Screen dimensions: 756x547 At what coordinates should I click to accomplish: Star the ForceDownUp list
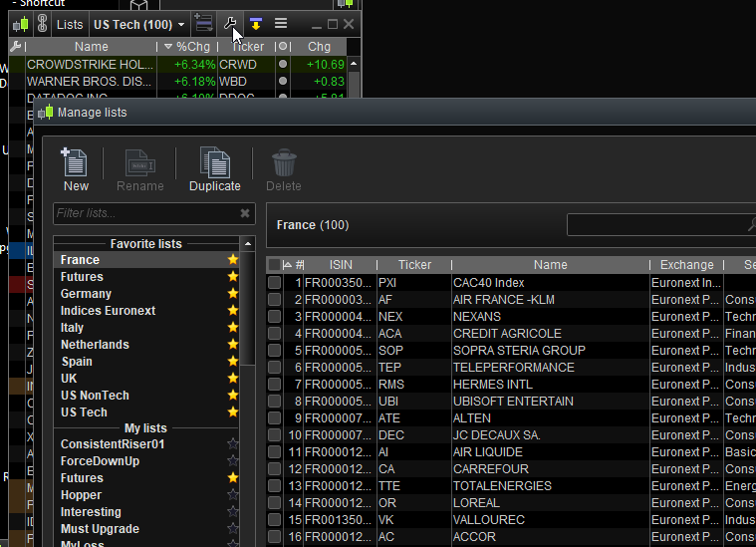[233, 460]
